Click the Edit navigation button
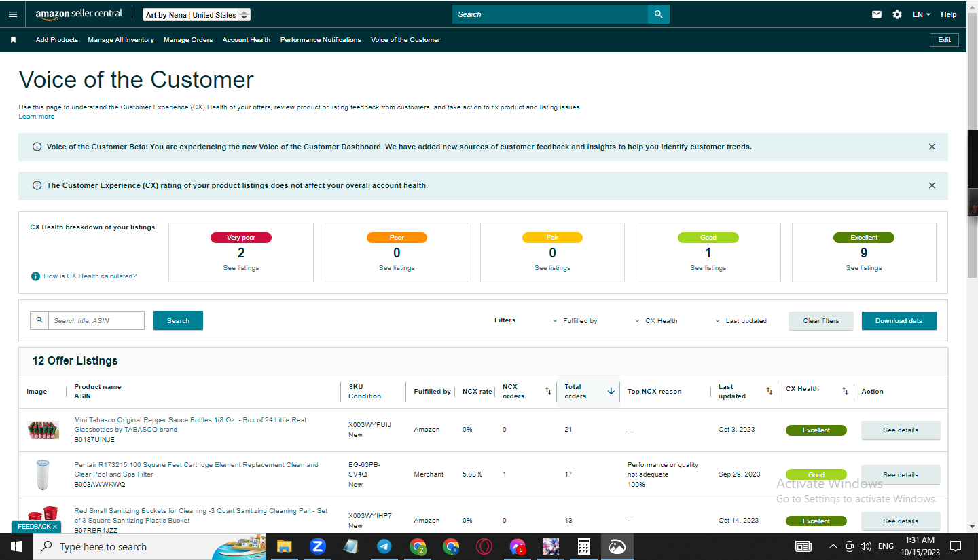Viewport: 978px width, 560px height. (945, 40)
